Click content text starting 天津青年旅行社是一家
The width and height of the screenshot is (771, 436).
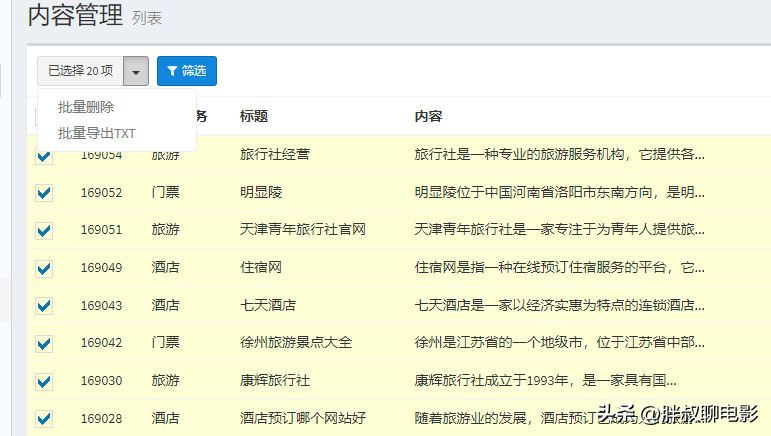coord(560,230)
